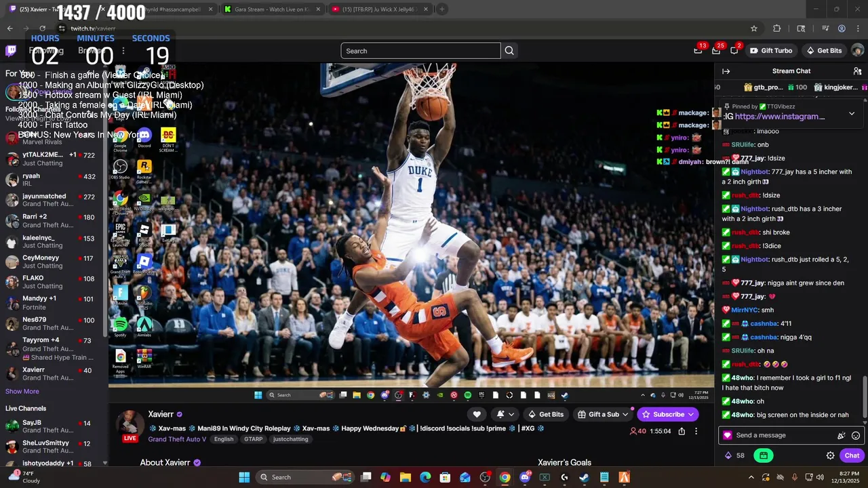Screen dimensions: 868x488
Task: Click the browser address bar URL
Action: coord(93,28)
